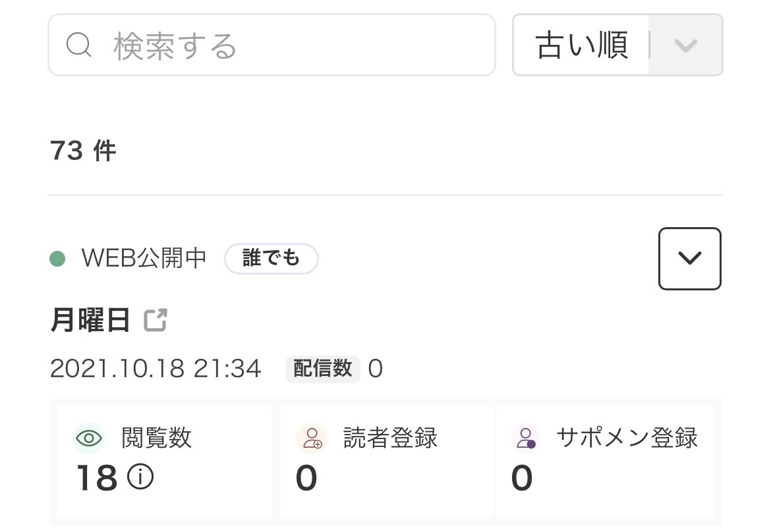Select the 閲覧数 stats card
Viewport: 771px width, 532px height.
165,461
